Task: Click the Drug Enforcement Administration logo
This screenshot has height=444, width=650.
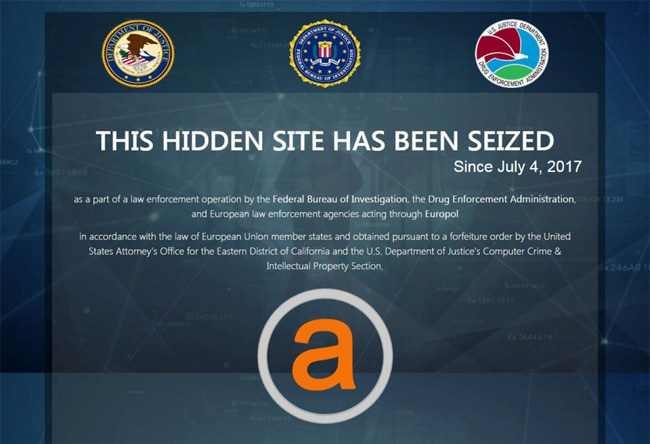Action: [x=512, y=53]
